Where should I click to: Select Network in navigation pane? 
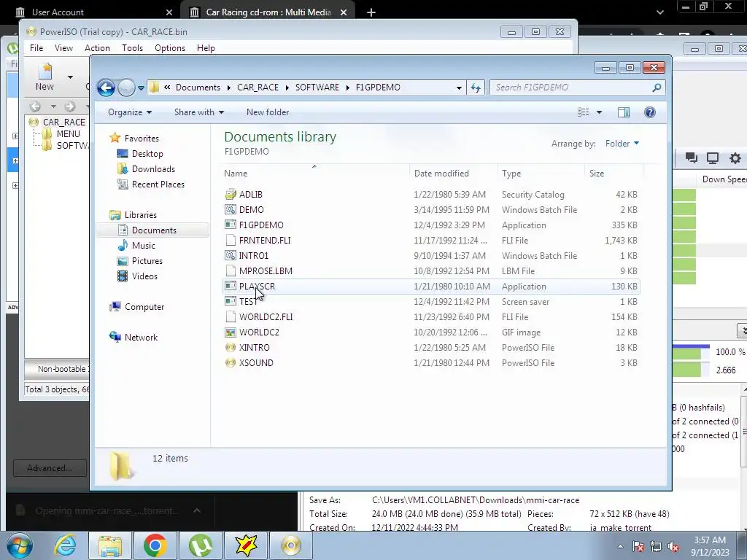point(141,338)
